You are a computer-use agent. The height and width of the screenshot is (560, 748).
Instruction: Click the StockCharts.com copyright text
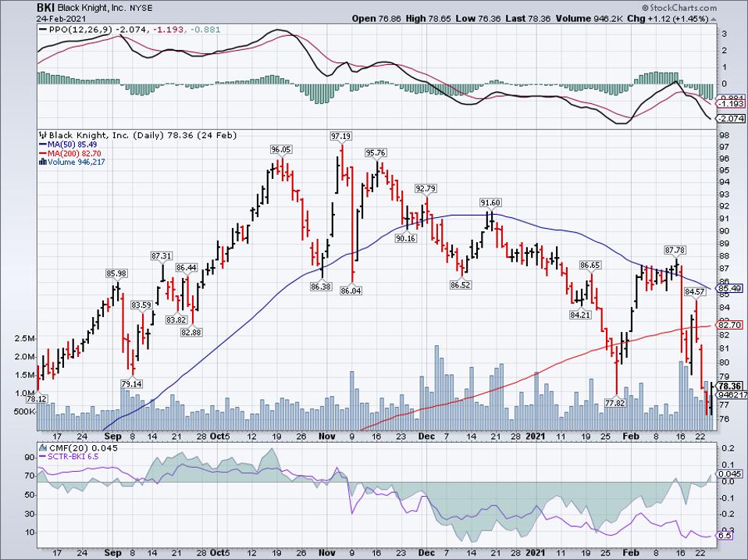coord(679,8)
